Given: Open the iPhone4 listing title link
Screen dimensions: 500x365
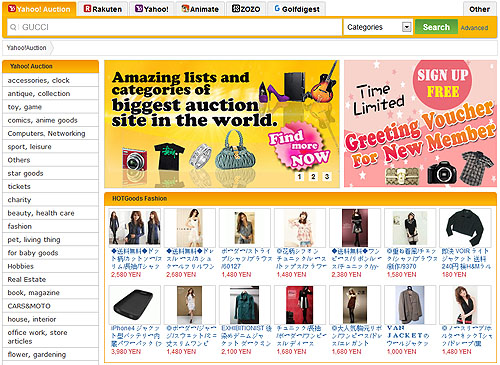Looking at the screenshot, I should 136,336.
